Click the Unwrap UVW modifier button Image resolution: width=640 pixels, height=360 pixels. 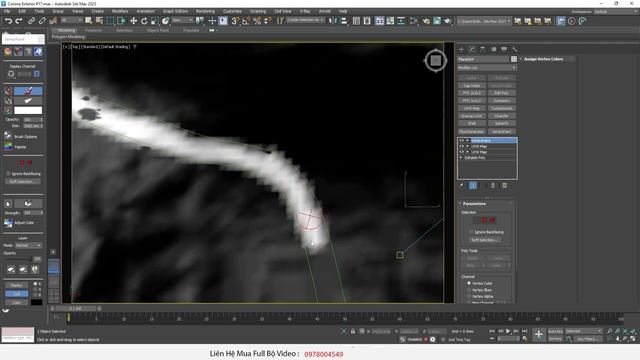coord(472,116)
